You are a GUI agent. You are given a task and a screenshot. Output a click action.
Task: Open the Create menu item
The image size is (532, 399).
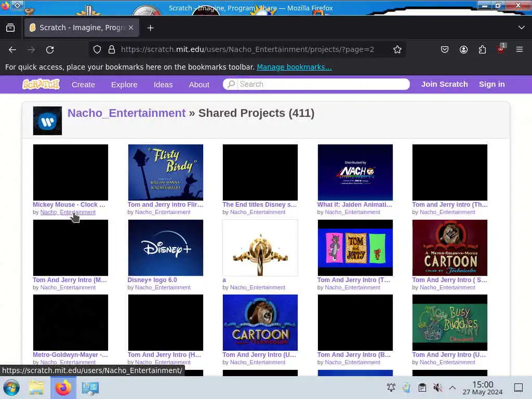coord(83,85)
